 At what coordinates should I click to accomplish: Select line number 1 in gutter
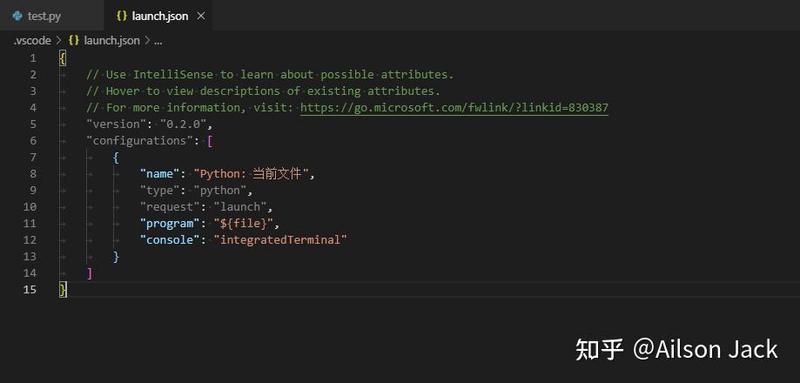pyautogui.click(x=33, y=58)
